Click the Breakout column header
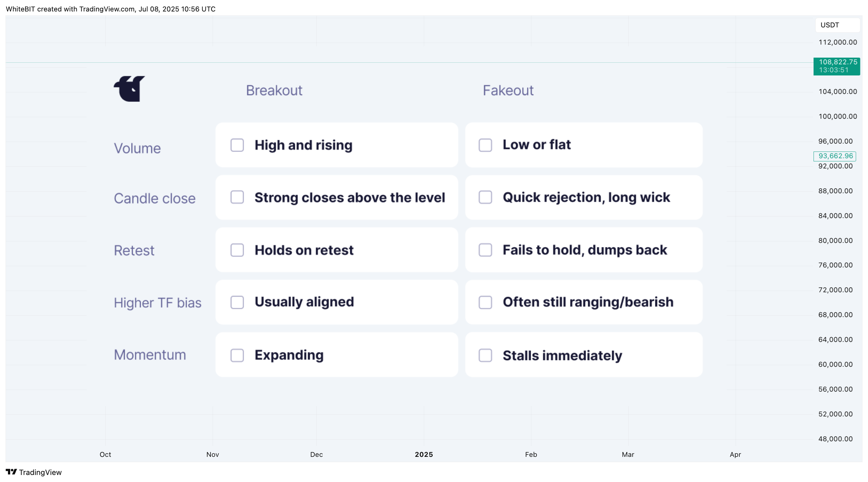This screenshot has width=868, height=482. point(274,90)
